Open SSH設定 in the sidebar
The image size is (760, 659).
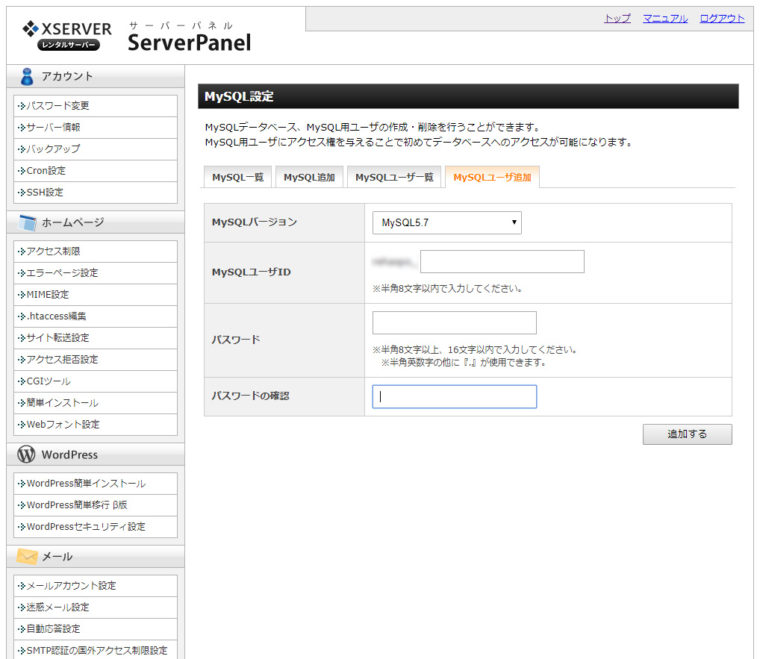click(x=95, y=192)
